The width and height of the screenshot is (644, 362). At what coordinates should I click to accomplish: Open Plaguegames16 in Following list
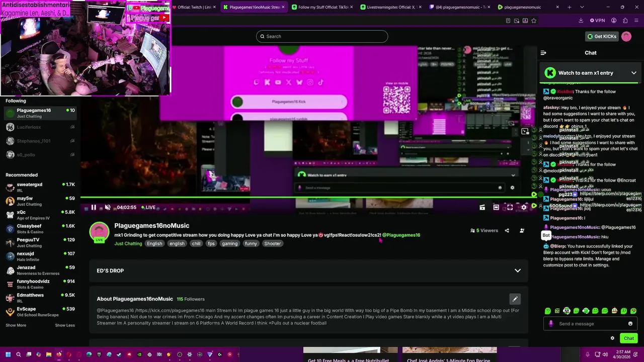pyautogui.click(x=40, y=113)
